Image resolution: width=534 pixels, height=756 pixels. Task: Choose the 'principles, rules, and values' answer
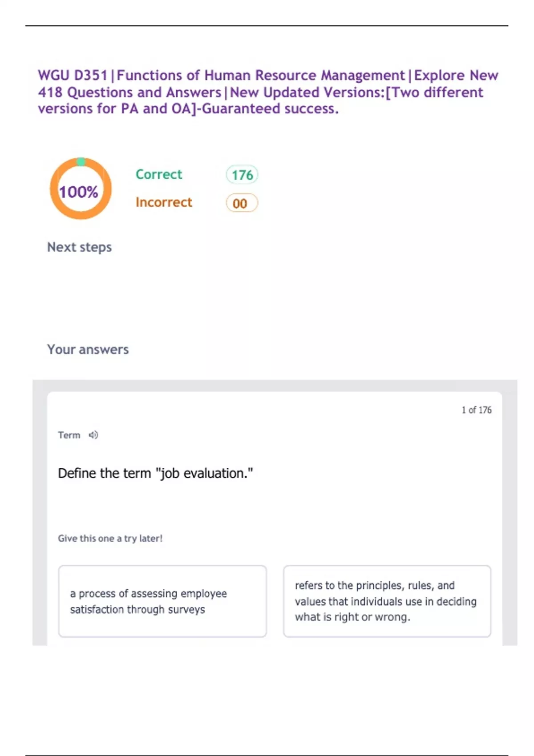387,601
